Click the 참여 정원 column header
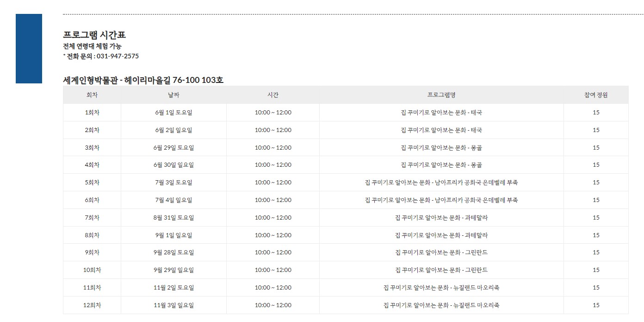Screen dimensions: 644x322 596,95
